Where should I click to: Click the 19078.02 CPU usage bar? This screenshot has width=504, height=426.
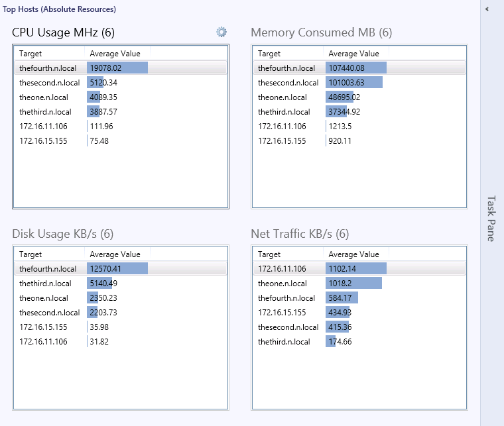tap(117, 68)
